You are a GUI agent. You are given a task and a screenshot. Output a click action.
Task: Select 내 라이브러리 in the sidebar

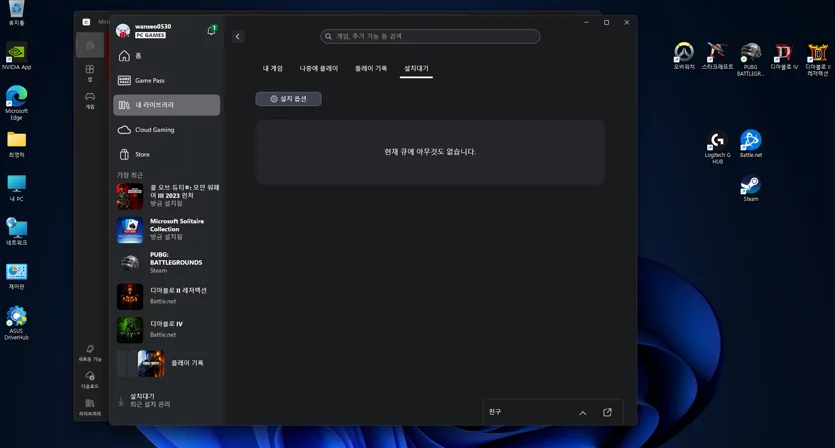[x=166, y=105]
